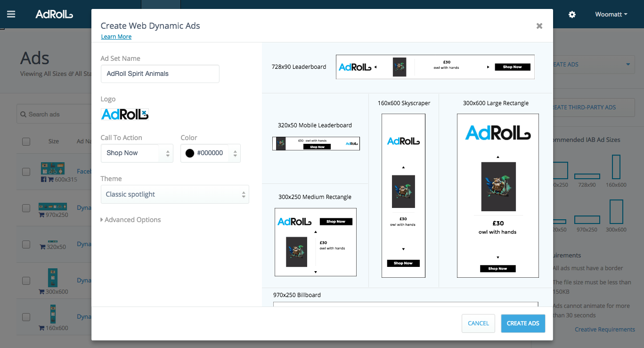Screen dimensions: 644x348
Task: Click the Cancel button
Action: click(478, 323)
